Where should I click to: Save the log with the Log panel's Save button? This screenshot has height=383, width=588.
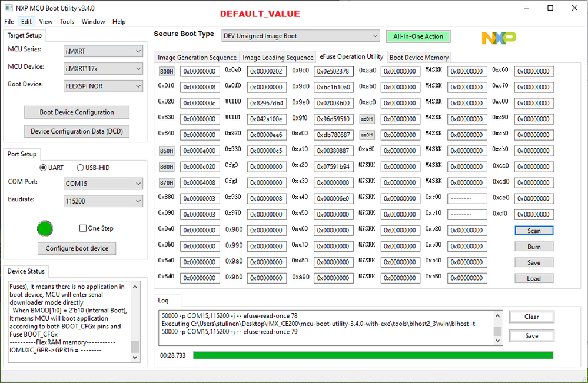531,336
